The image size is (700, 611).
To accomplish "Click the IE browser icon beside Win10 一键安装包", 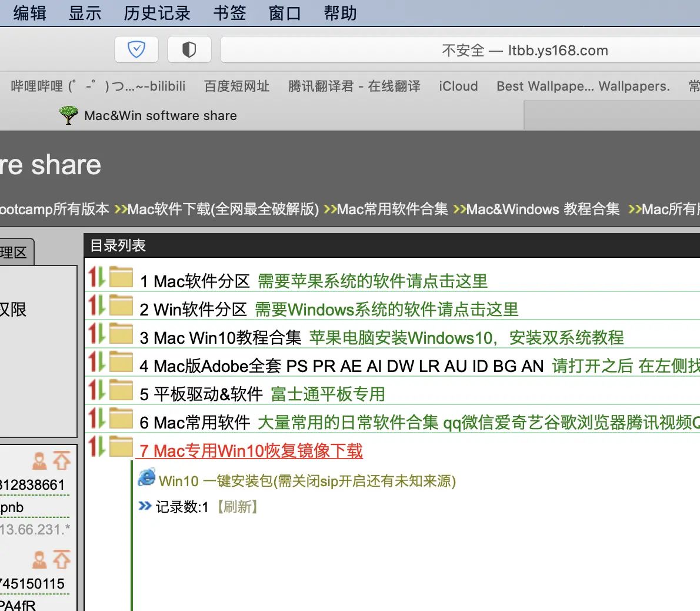I will pyautogui.click(x=147, y=477).
